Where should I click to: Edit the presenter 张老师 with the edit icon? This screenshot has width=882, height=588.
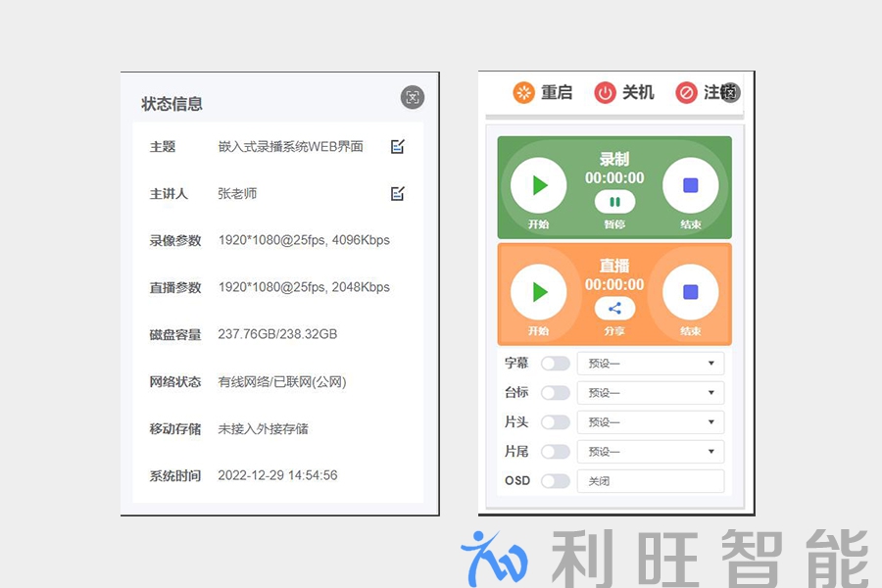click(397, 192)
